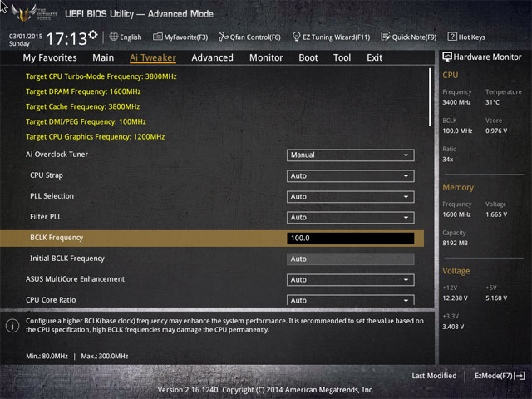This screenshot has width=532, height=399.
Task: Click the Qfan Control fan icon
Action: tap(224, 37)
